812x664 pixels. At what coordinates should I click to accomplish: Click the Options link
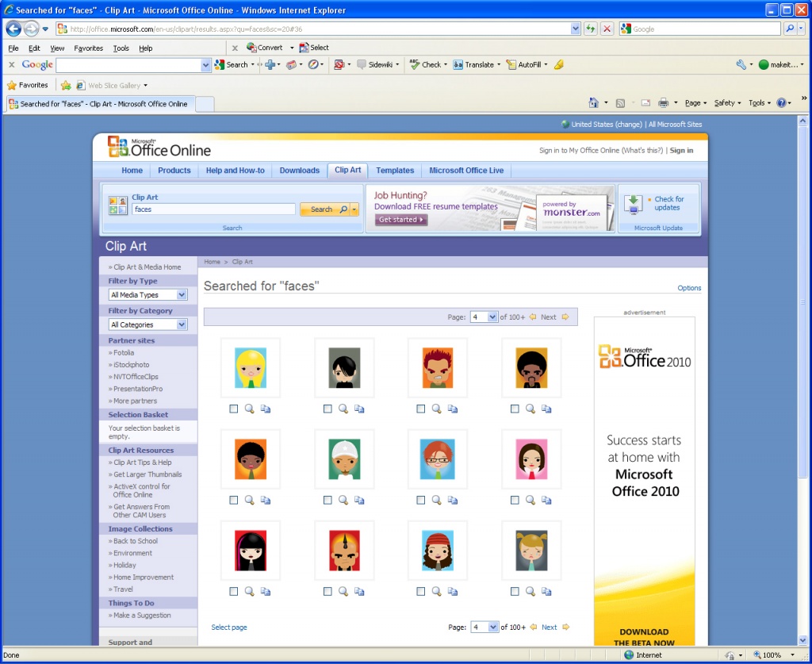coord(689,288)
